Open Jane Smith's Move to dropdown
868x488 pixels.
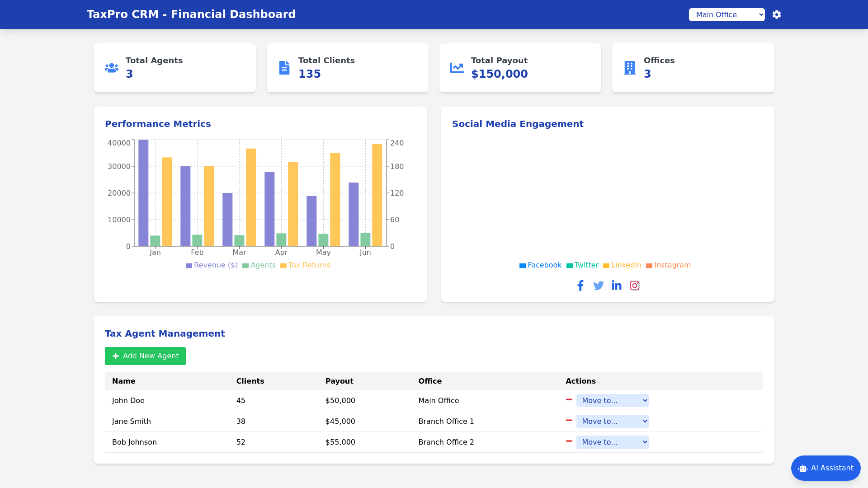(612, 421)
